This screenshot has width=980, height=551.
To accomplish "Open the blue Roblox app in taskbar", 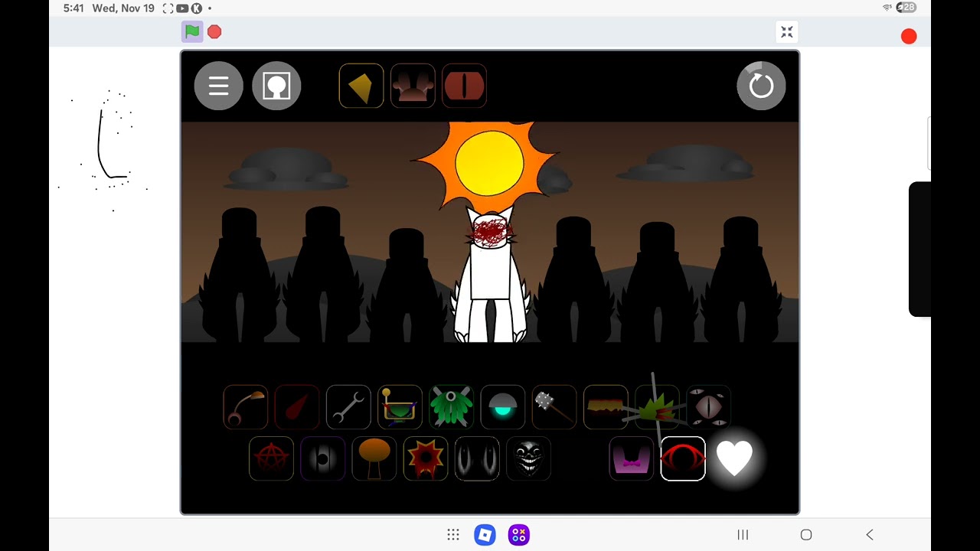I will [485, 535].
